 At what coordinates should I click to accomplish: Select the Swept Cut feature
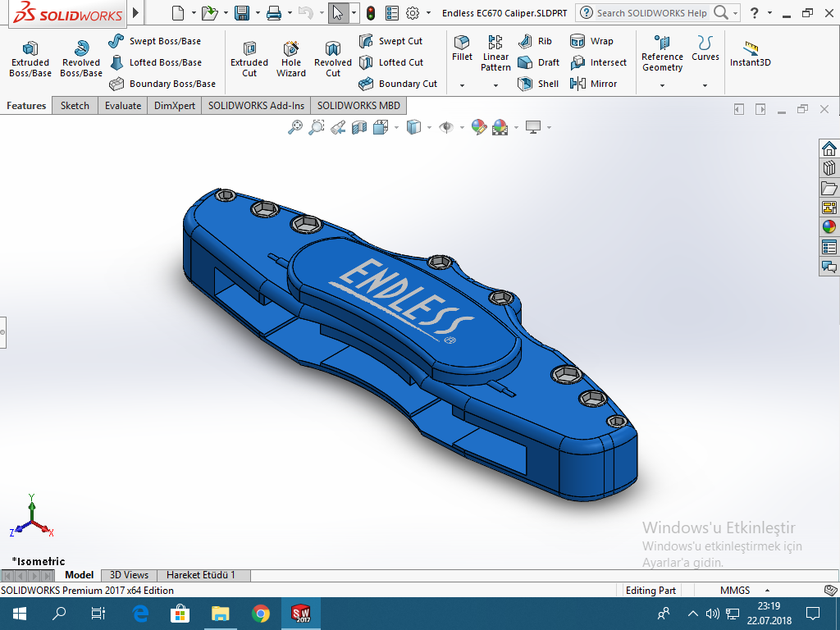390,41
